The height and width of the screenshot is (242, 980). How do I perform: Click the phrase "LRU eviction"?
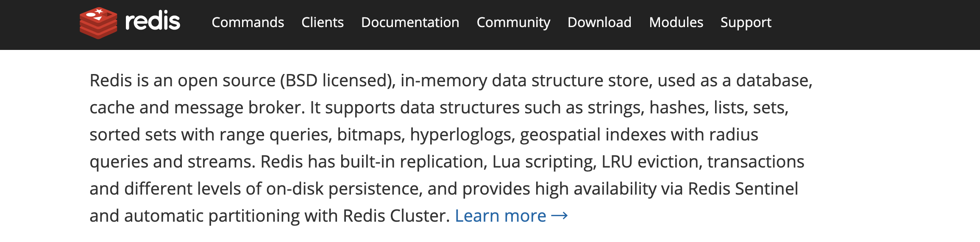(x=649, y=162)
